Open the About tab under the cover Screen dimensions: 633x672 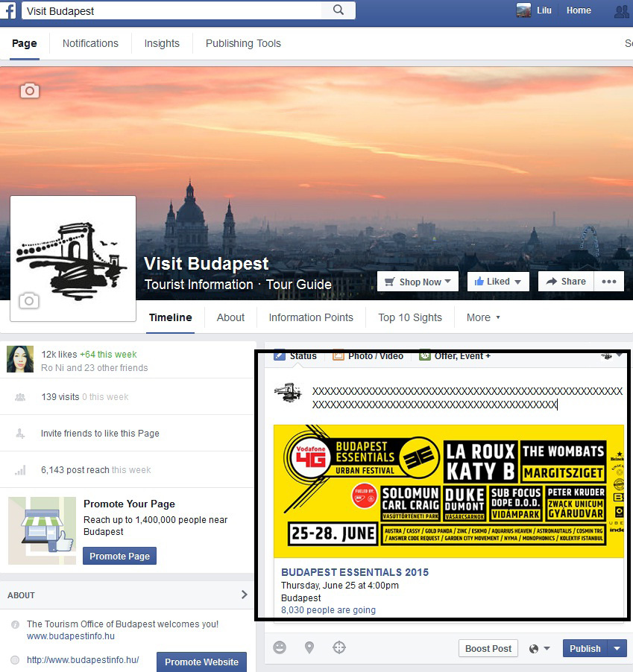[x=230, y=317]
